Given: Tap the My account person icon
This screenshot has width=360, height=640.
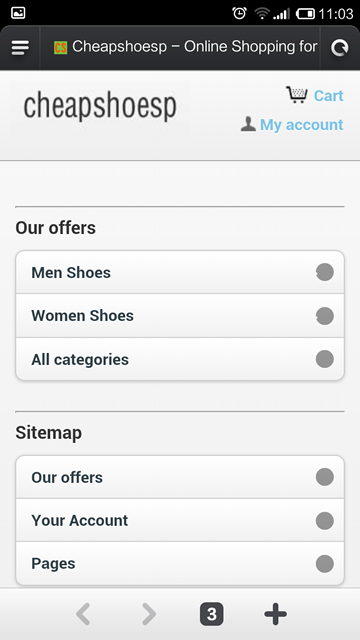Looking at the screenshot, I should 248,124.
